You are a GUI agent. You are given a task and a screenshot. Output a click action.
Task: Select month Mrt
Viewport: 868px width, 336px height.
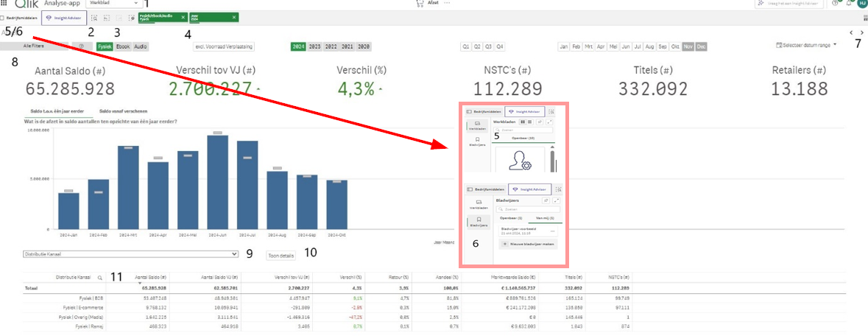click(x=588, y=46)
